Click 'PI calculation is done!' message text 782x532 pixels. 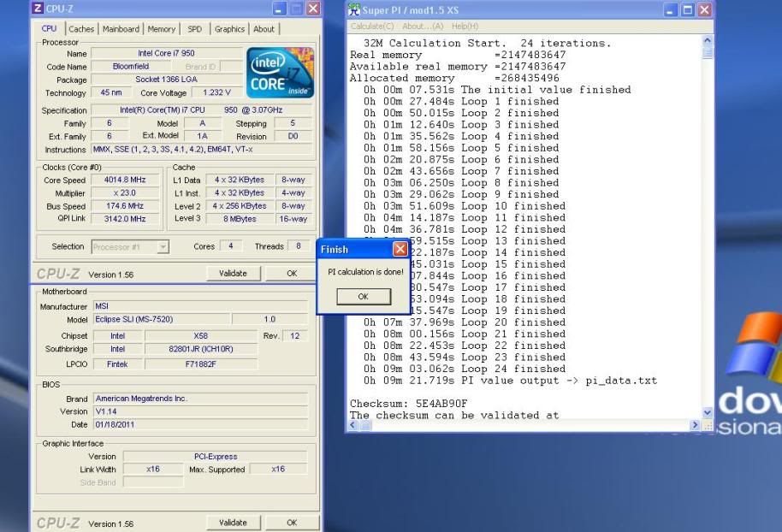coord(365,272)
